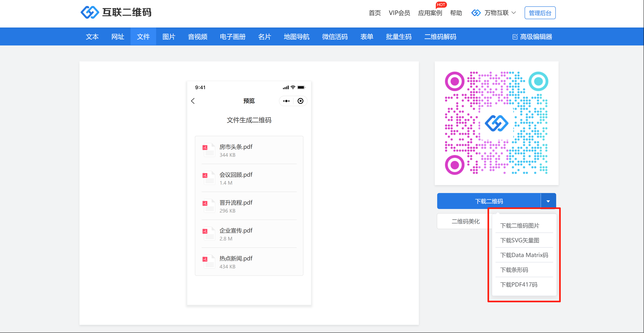Go to the 批量生码 tab

(x=399, y=37)
